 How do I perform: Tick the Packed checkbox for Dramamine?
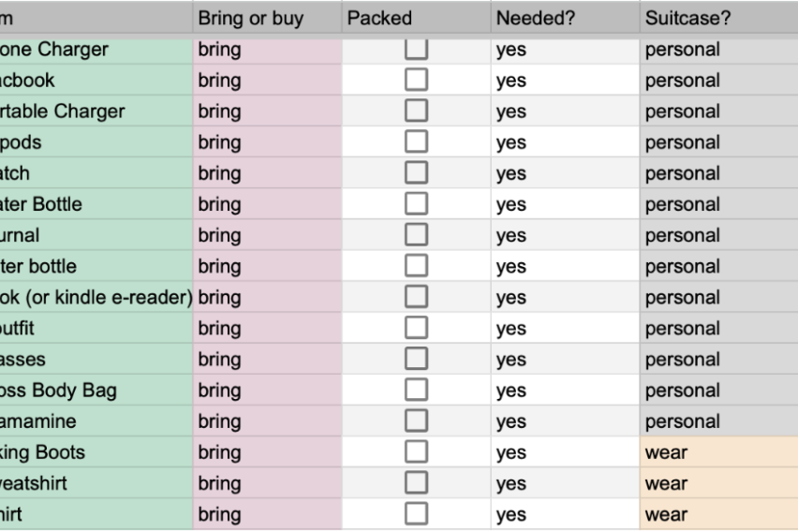[416, 421]
